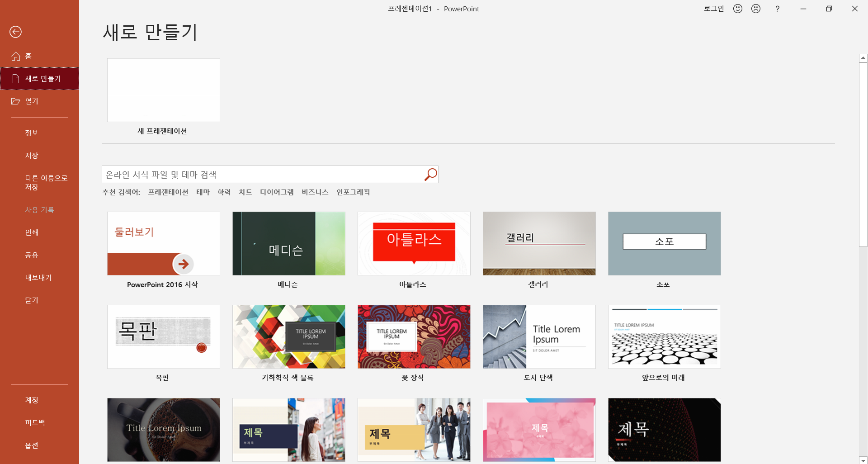The width and height of the screenshot is (868, 464).
Task: Click the frowning face feedback icon
Action: [x=756, y=9]
